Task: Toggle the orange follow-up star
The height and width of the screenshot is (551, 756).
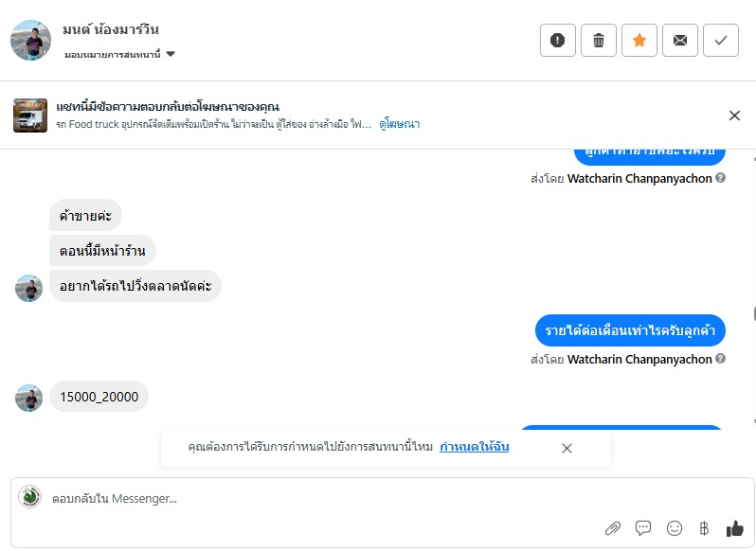Action: click(639, 41)
